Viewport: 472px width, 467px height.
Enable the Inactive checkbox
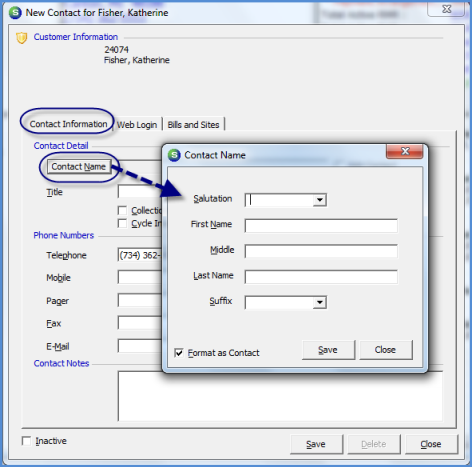point(26,441)
